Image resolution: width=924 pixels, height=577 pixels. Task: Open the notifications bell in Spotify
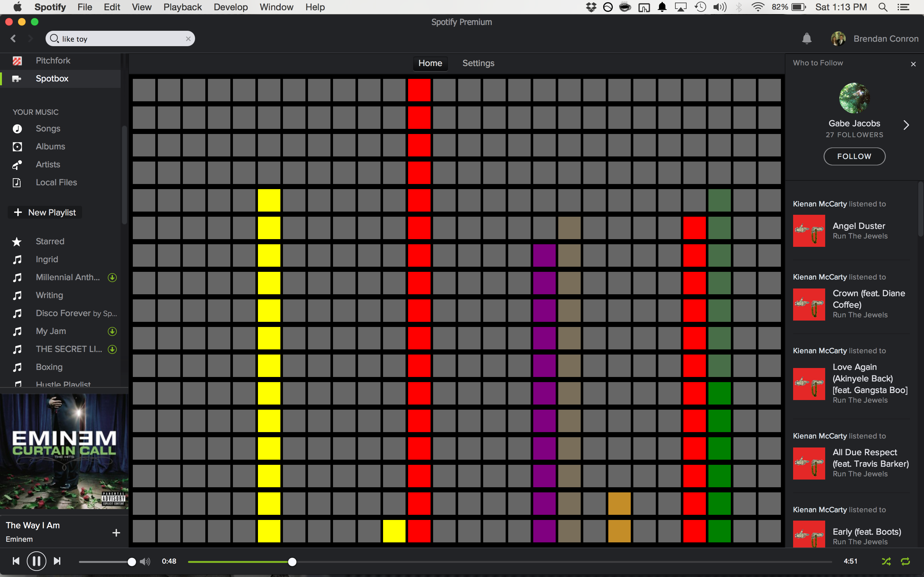806,38
